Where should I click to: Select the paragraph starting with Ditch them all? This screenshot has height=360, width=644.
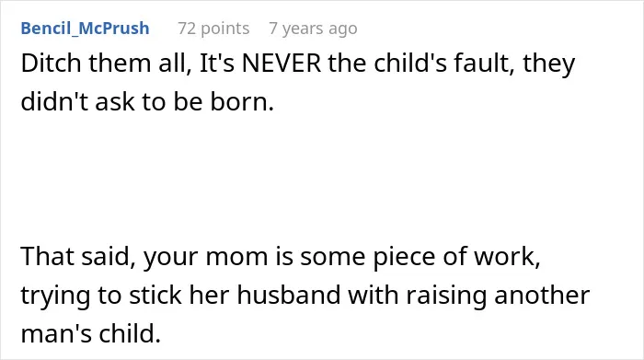(x=298, y=82)
